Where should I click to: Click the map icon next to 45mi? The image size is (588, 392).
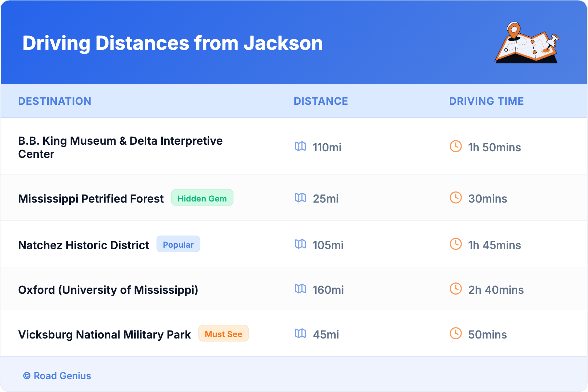click(x=300, y=334)
